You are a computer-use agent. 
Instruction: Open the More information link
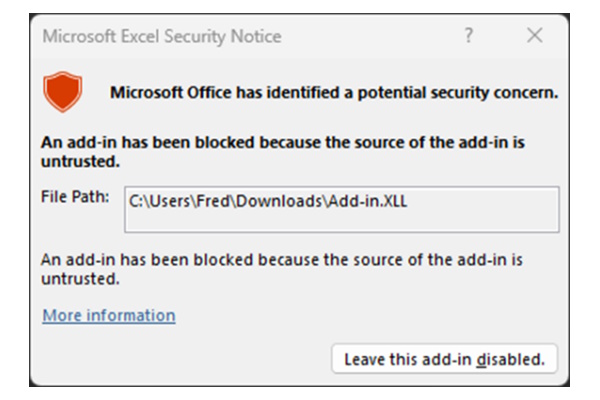(x=108, y=316)
